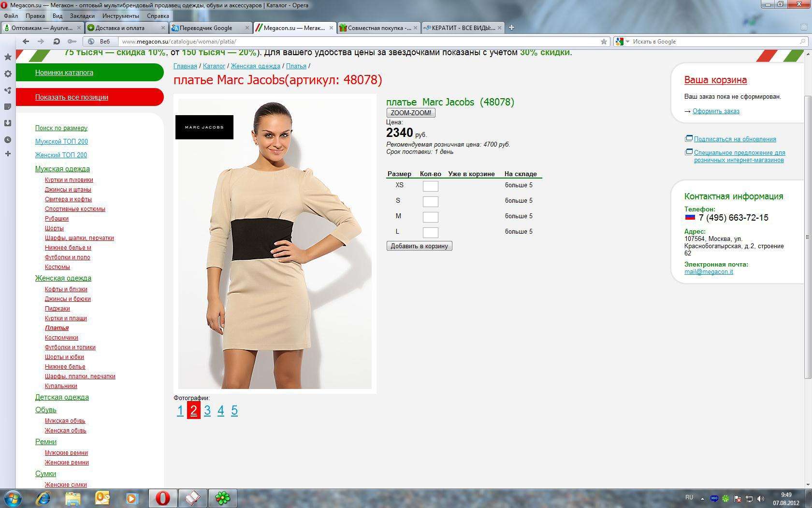Click quantity field for size M
Viewport: 812px width, 508px height.
(430, 217)
